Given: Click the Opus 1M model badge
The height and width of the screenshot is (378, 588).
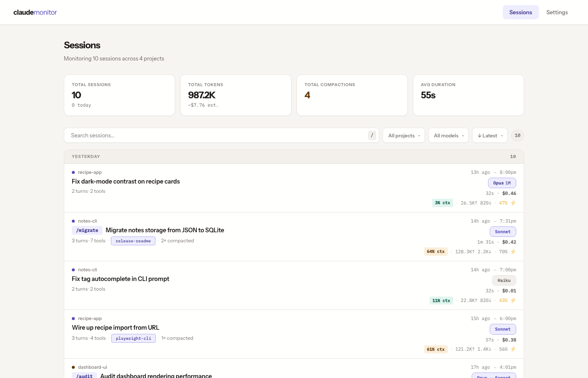Looking at the screenshot, I should pyautogui.click(x=502, y=183).
